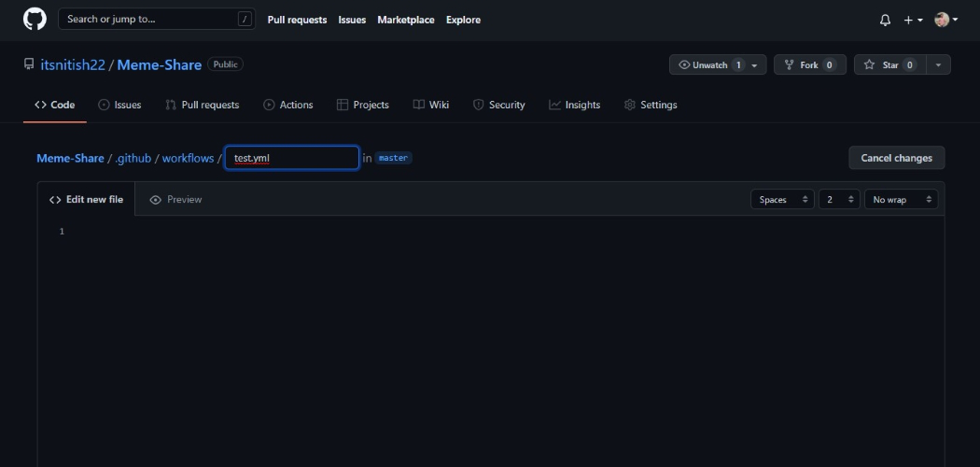Viewport: 980px width, 467px height.
Task: Switch to the Projects tab
Action: 362,105
